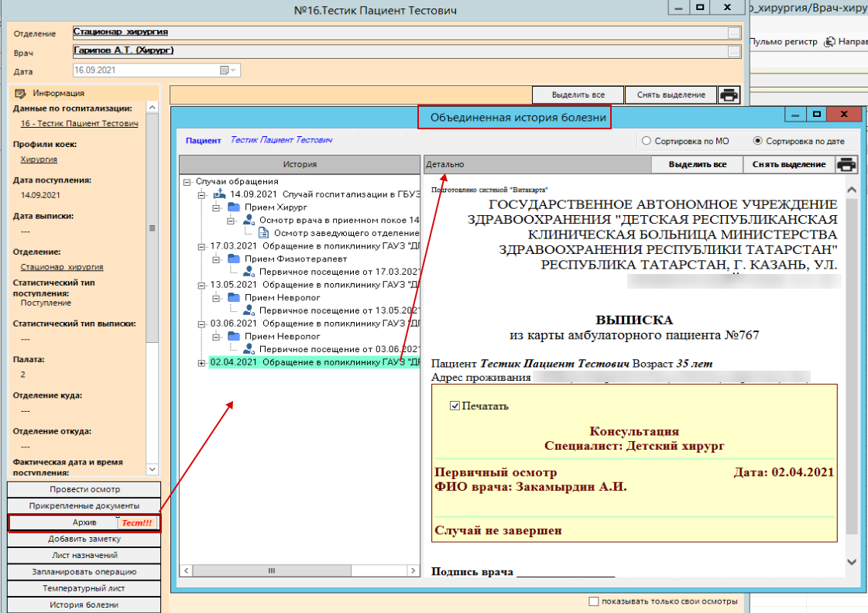Click the document scrollbar down arrow
The height and width of the screenshot is (613, 868).
click(852, 562)
